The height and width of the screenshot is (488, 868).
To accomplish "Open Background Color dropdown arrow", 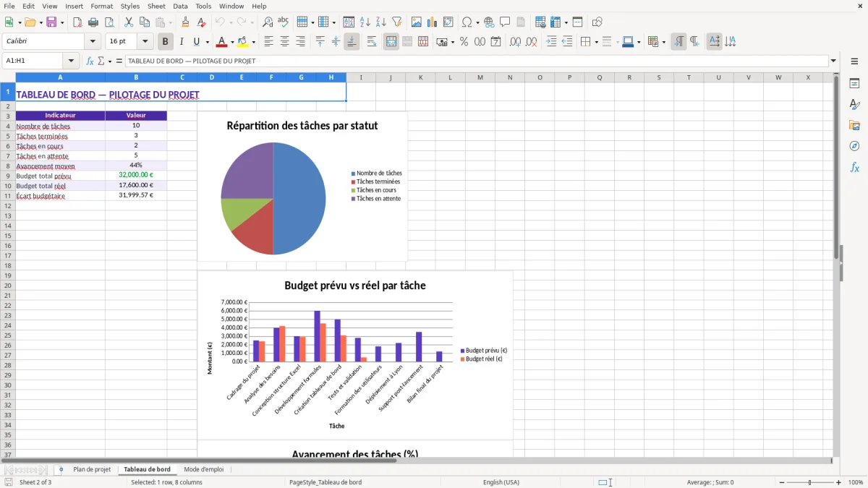I will point(253,42).
